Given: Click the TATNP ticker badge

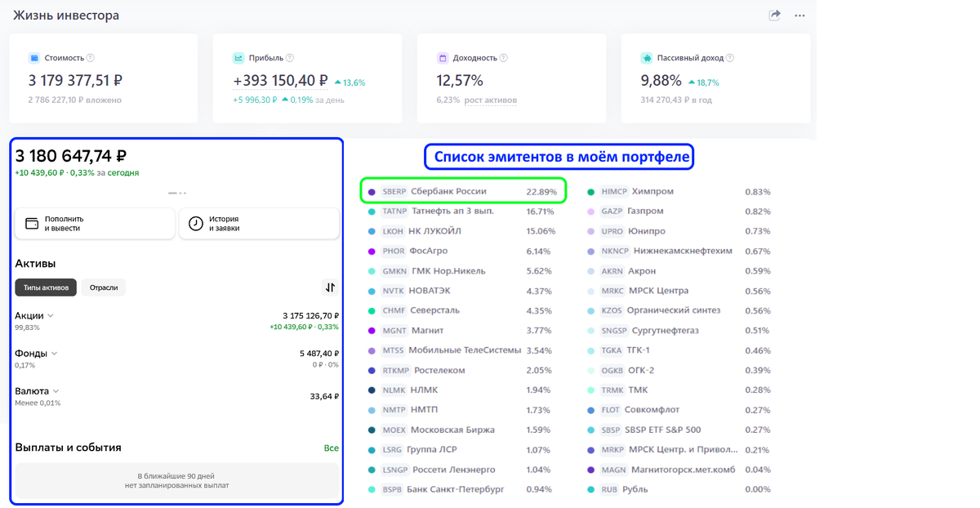Looking at the screenshot, I should 394,212.
